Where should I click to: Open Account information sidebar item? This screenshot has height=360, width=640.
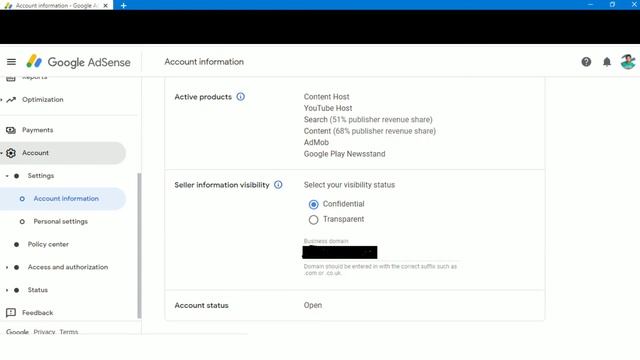[66, 199]
